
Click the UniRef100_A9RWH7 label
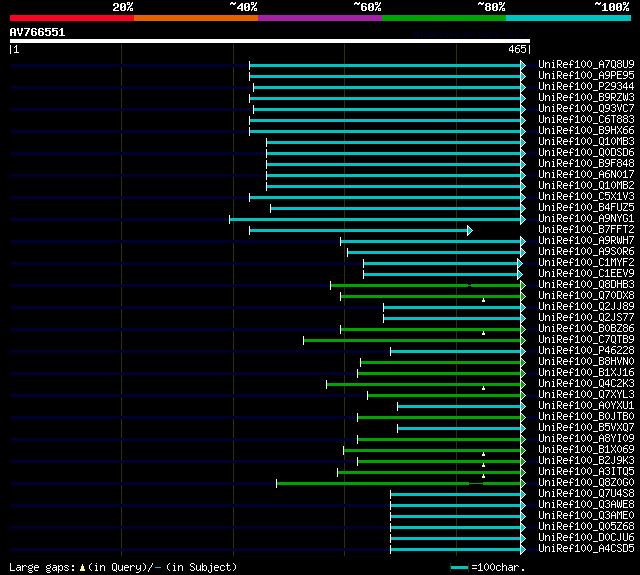586,241
